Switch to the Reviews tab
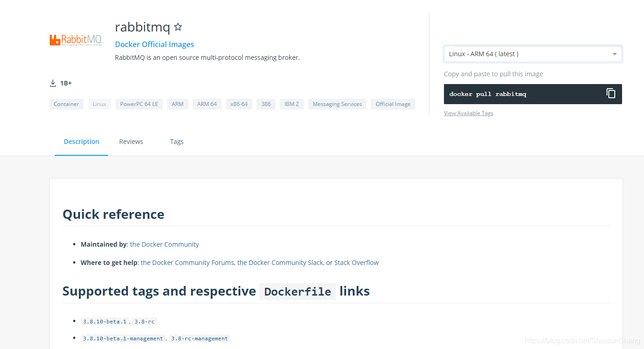Viewport: 644px width, 349px height. click(x=131, y=142)
